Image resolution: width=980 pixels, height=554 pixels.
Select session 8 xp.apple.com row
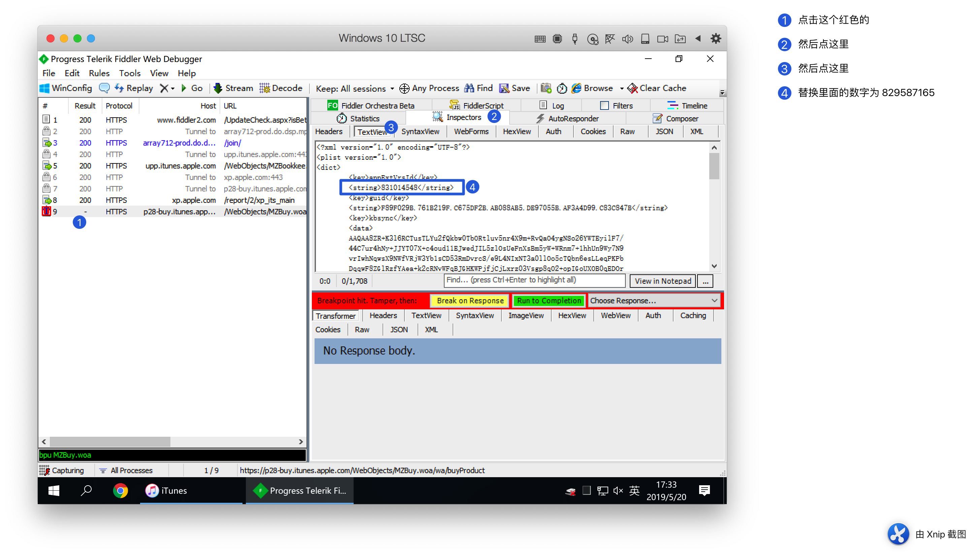173,200
